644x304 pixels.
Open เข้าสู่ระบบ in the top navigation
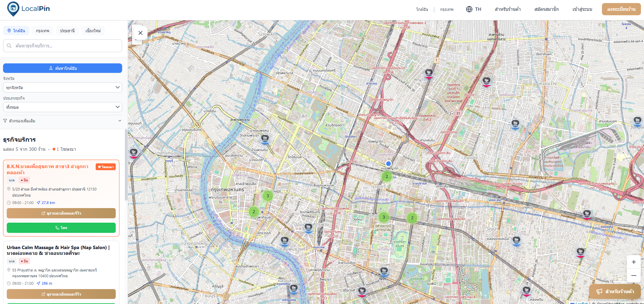(x=582, y=9)
